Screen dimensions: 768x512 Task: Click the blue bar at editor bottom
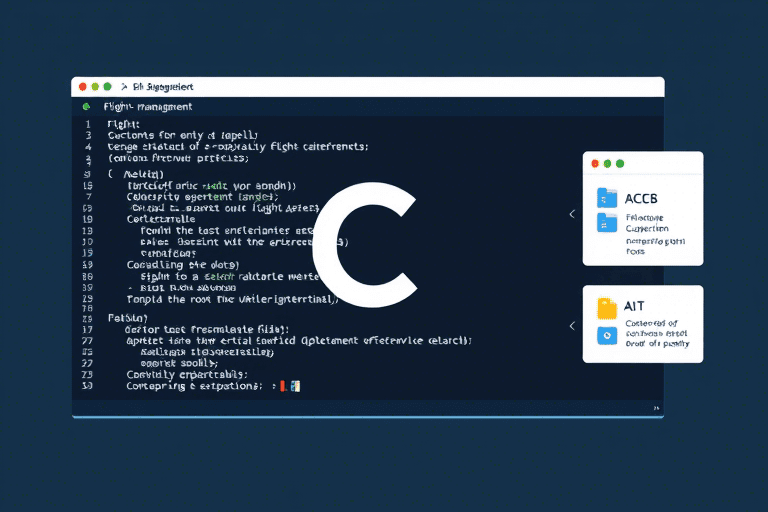click(x=367, y=416)
